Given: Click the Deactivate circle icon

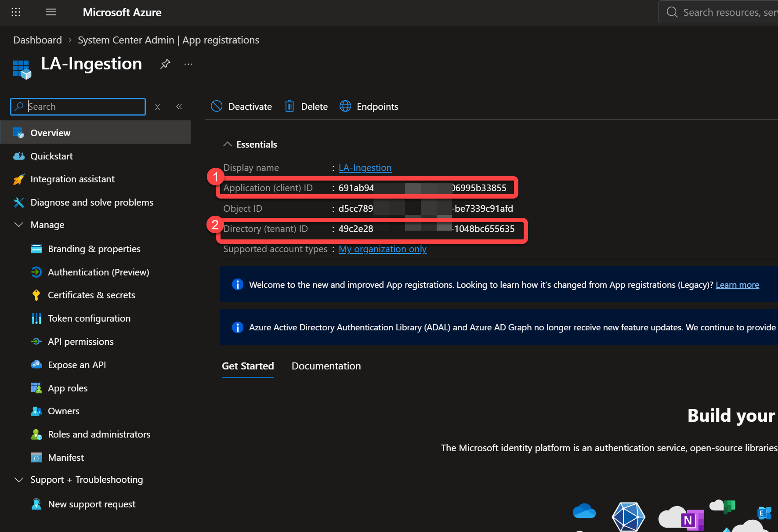Looking at the screenshot, I should coord(217,106).
